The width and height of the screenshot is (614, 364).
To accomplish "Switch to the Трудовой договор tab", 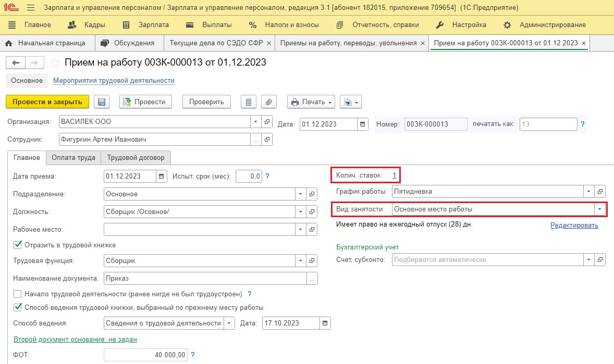I will click(x=136, y=158).
